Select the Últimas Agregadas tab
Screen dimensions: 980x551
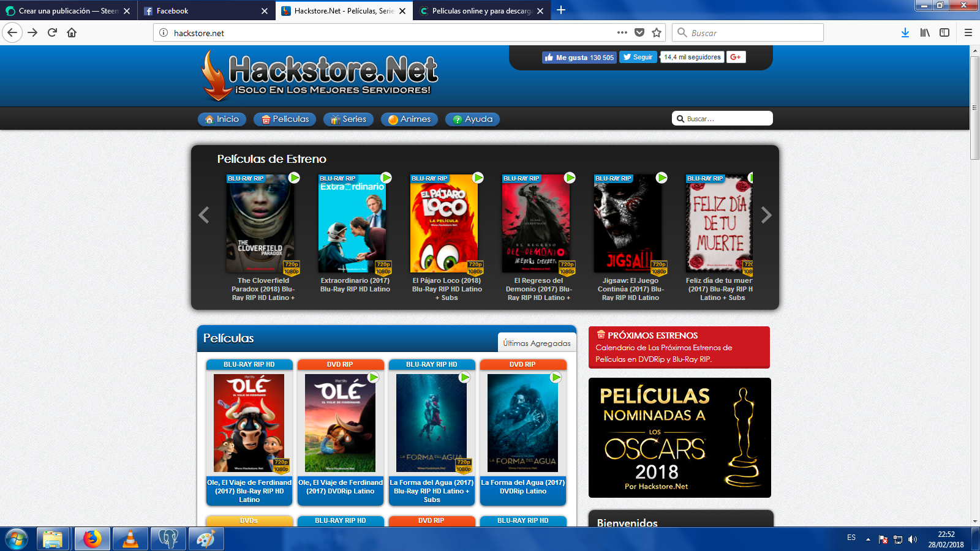coord(537,343)
